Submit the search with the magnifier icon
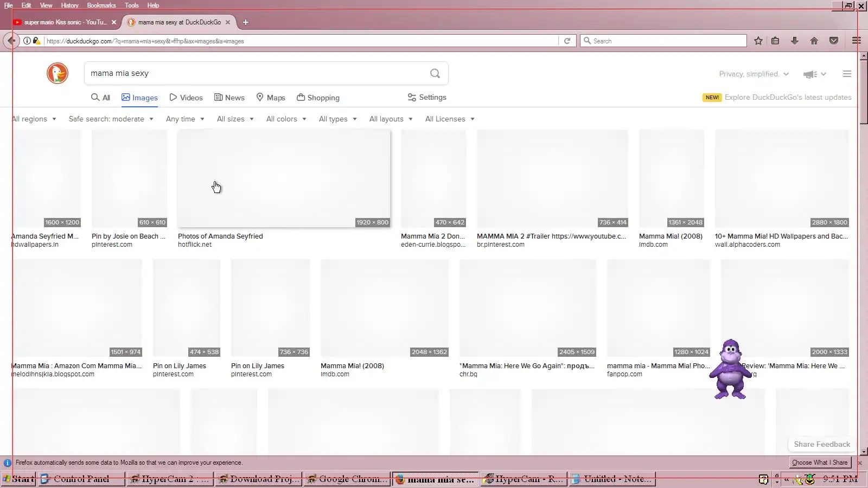 [x=435, y=73]
